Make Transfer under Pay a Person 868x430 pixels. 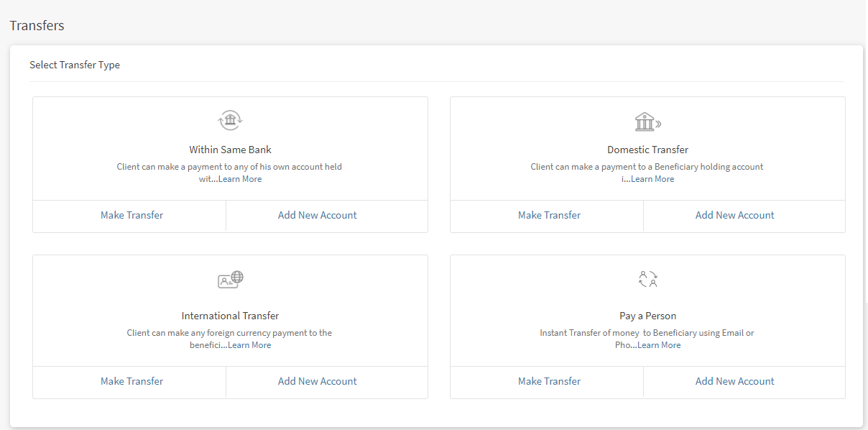549,381
